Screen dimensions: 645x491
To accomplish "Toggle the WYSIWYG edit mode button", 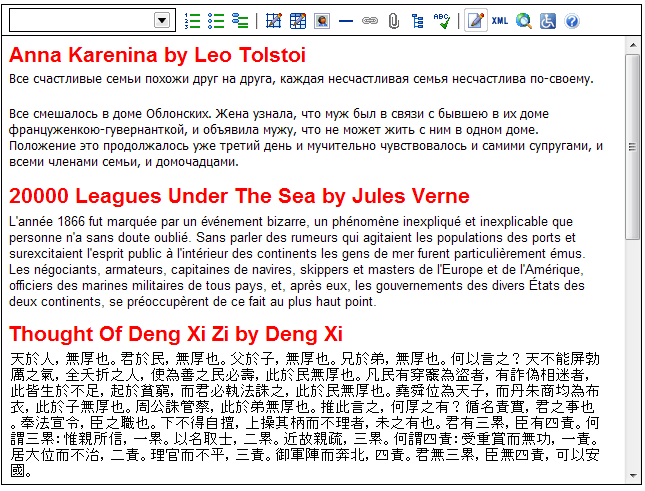I will [476, 20].
